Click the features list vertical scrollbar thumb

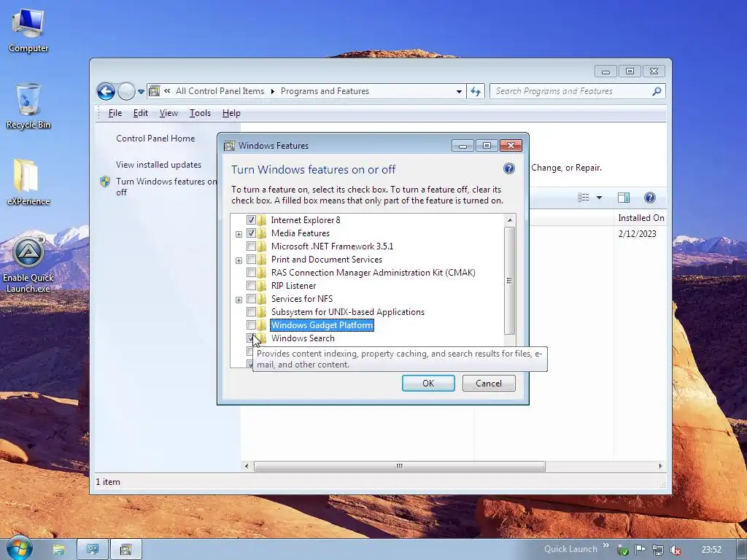509,281
